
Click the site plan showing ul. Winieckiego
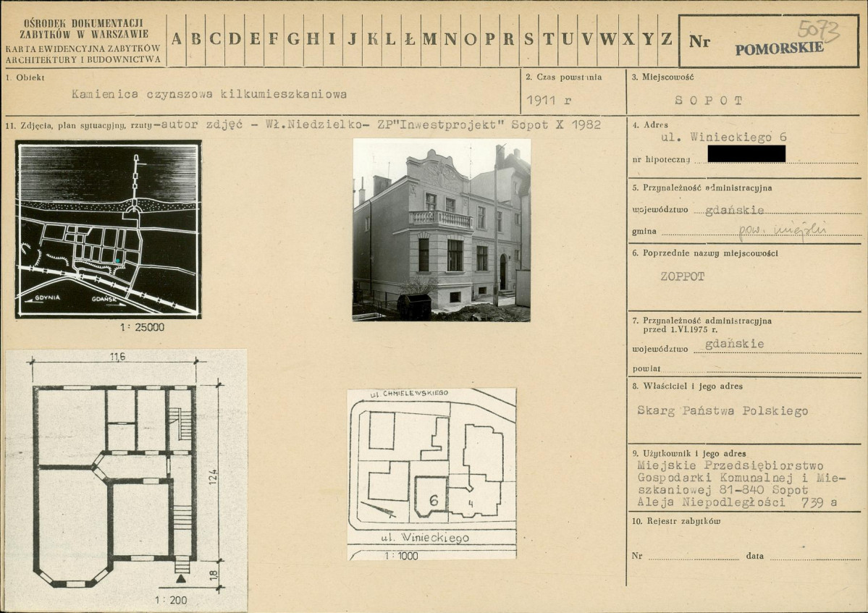431,473
